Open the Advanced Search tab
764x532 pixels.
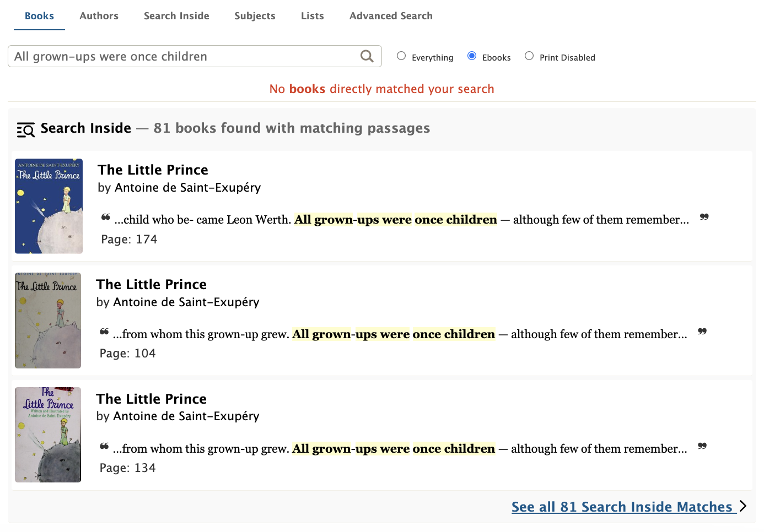coord(391,16)
